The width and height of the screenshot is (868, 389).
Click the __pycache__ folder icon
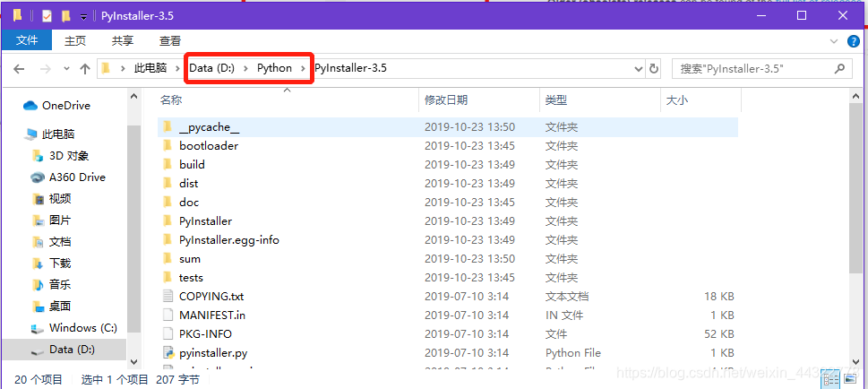168,127
